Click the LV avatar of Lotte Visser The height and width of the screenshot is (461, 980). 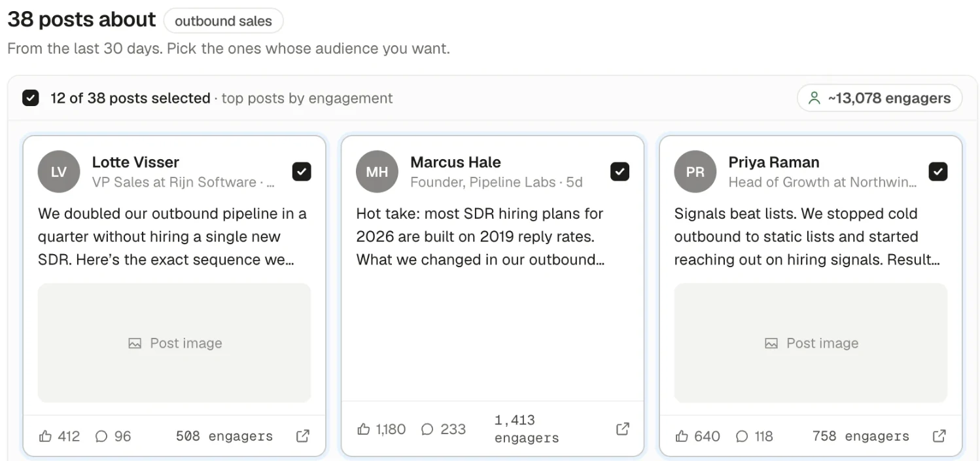pyautogui.click(x=59, y=172)
